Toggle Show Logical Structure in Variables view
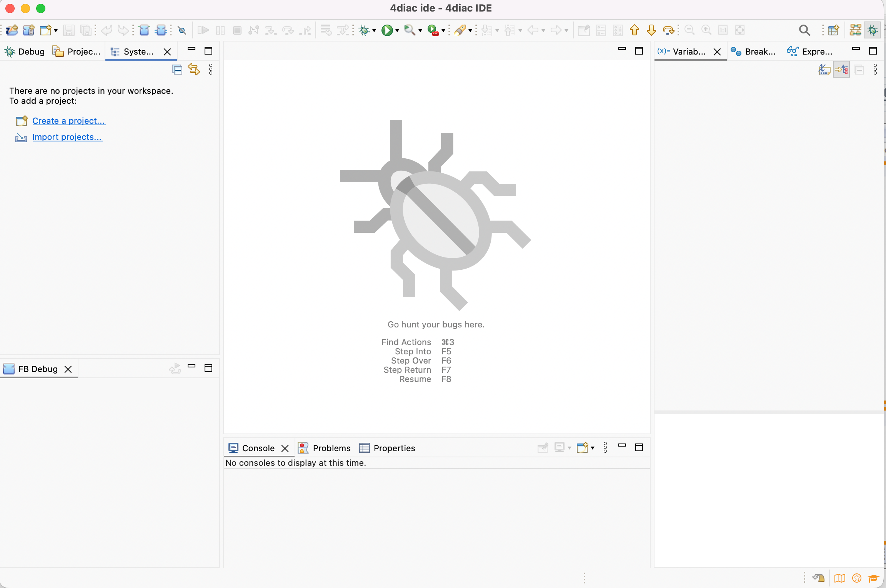The width and height of the screenshot is (886, 588). 841,70
